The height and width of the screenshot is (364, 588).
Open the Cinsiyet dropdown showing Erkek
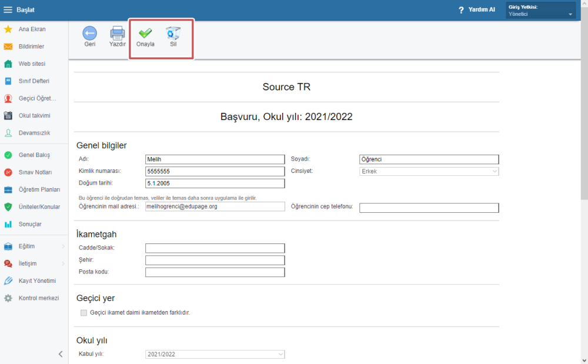(x=429, y=171)
